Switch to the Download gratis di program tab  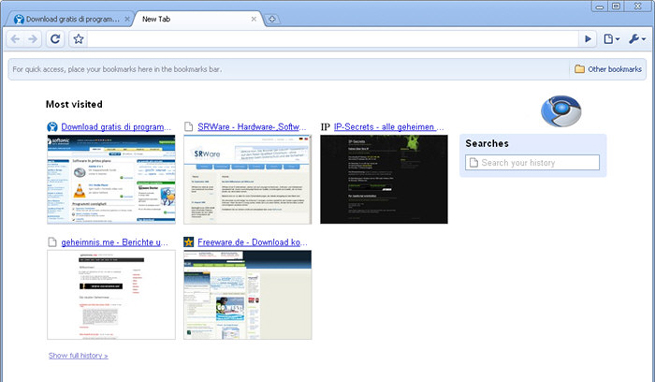(x=69, y=19)
